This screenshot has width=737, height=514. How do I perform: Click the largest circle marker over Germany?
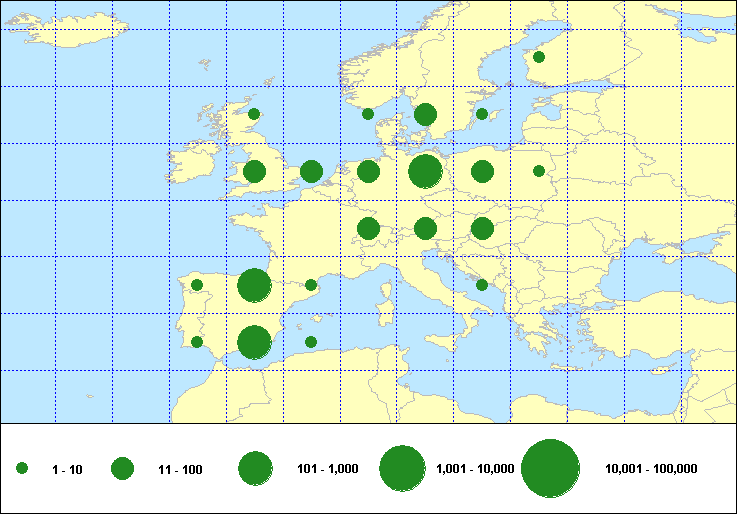pyautogui.click(x=425, y=171)
